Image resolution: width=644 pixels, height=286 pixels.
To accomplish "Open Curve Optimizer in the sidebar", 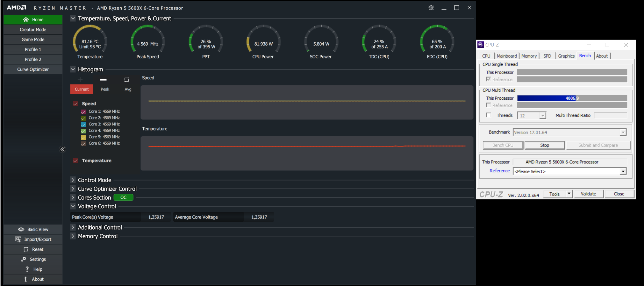I will coord(33,69).
